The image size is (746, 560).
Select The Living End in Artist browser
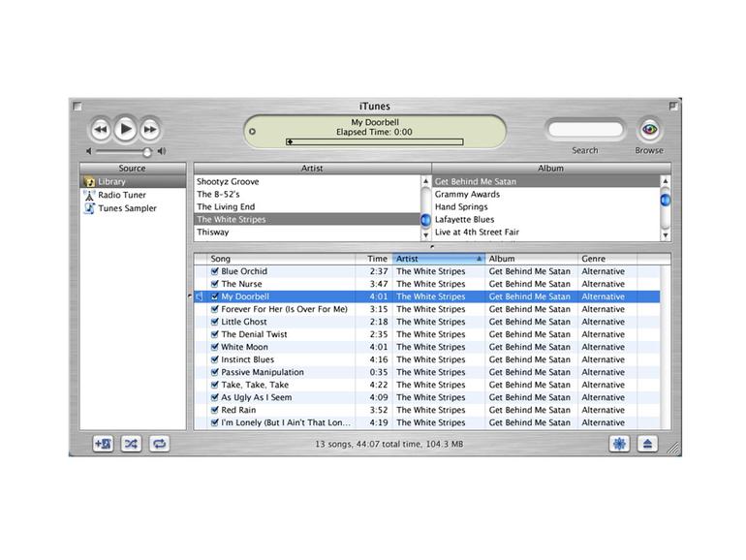[307, 207]
